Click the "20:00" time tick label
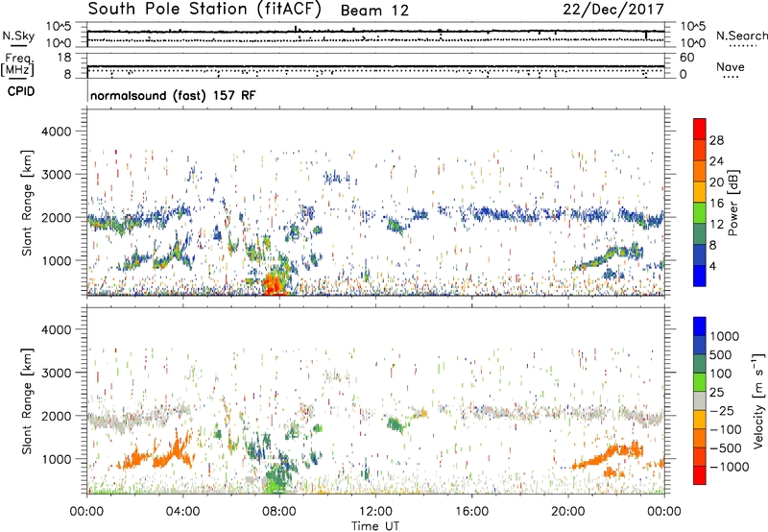This screenshot has height=532, width=768. tap(568, 512)
